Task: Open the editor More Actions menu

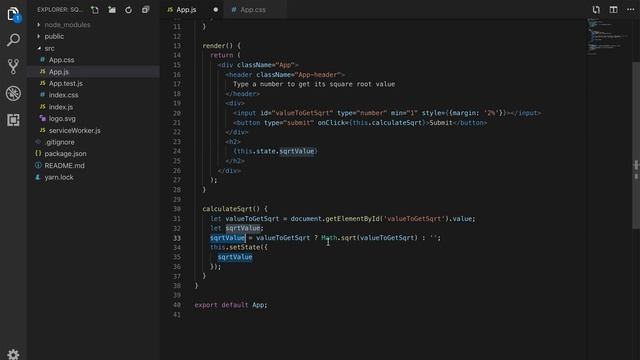Action: [x=631, y=9]
